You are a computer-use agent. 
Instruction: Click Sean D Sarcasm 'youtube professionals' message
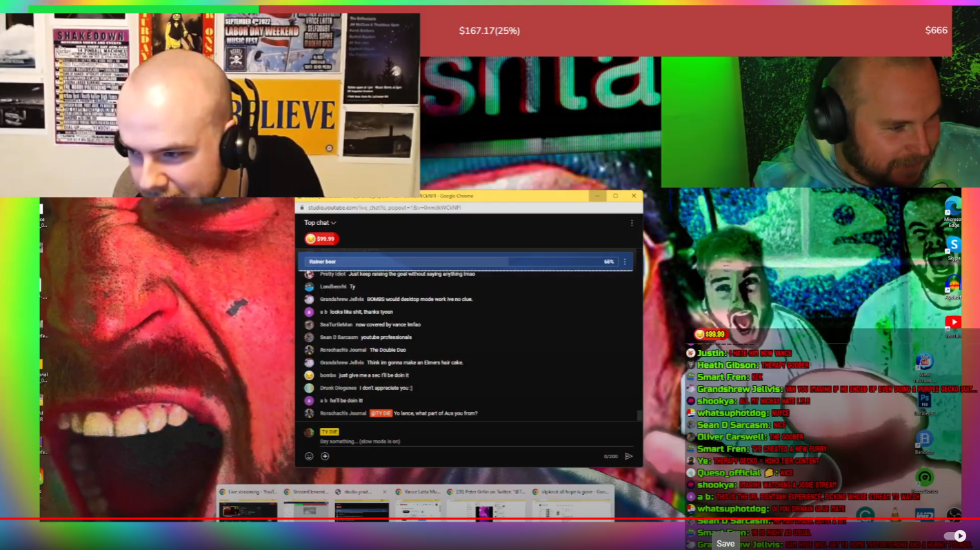click(x=359, y=337)
